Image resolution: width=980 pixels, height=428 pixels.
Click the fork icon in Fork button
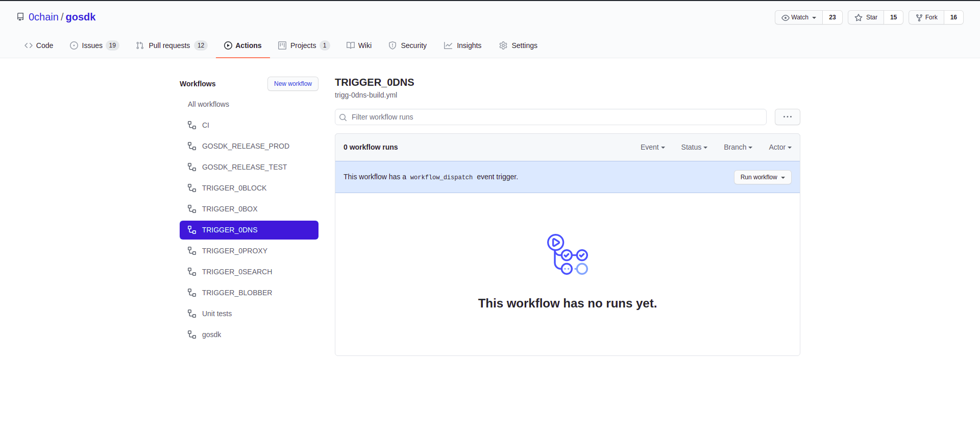[919, 17]
